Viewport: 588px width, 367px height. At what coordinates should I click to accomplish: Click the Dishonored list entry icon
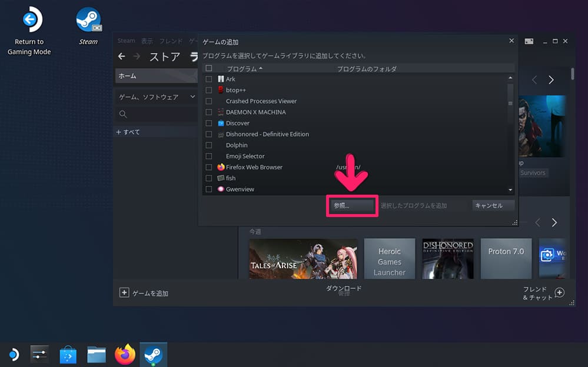click(x=221, y=134)
